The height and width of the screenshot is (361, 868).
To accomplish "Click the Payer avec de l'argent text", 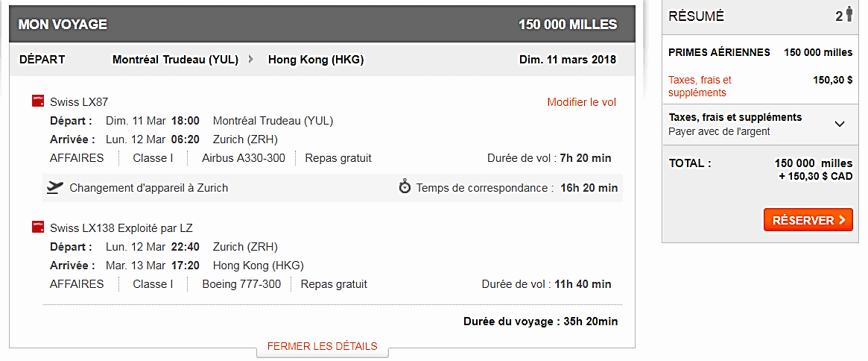I will (719, 131).
